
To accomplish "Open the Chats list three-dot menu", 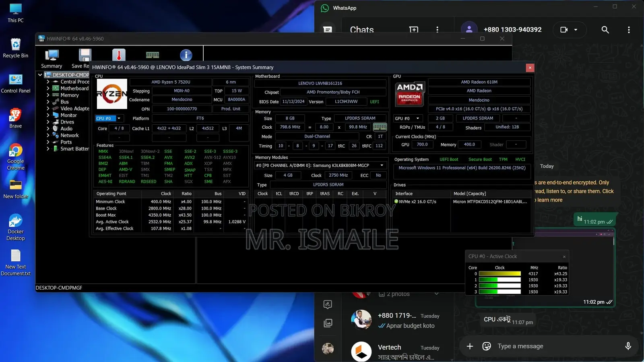I will [x=438, y=30].
